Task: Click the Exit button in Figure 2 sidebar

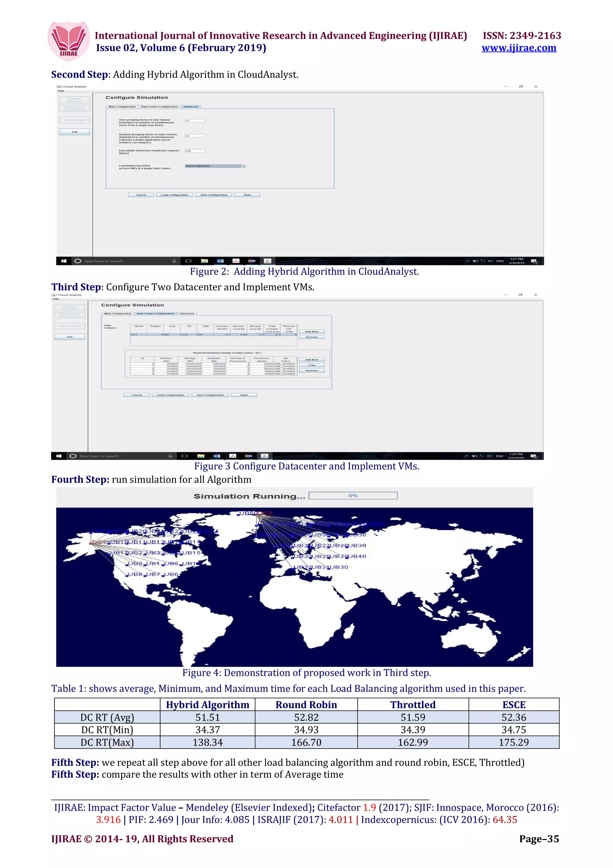Action: [75, 132]
